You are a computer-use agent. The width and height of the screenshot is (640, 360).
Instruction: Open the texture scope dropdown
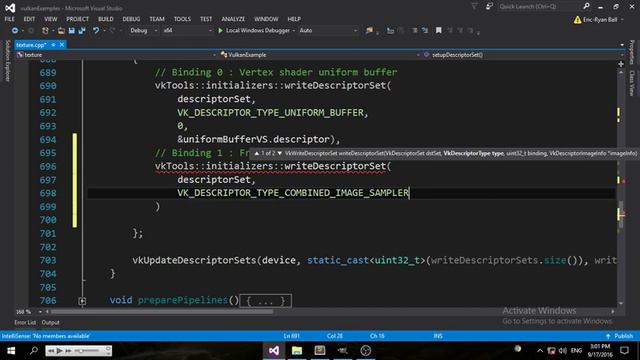(x=116, y=55)
